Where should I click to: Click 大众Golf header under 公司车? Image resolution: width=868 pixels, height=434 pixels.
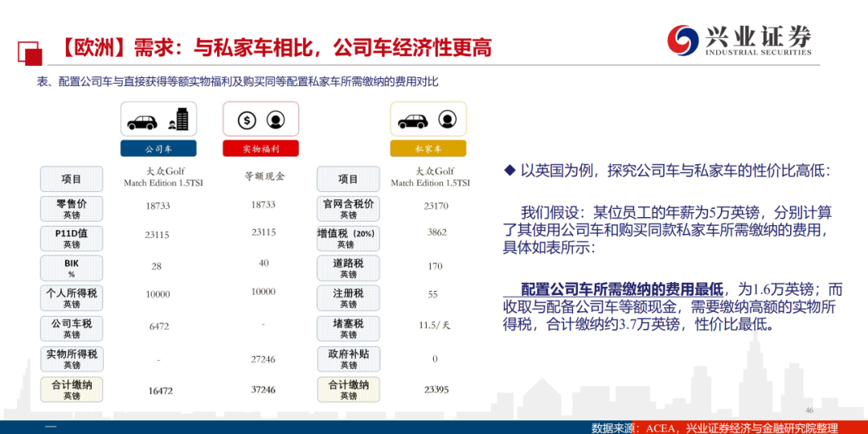click(x=163, y=177)
